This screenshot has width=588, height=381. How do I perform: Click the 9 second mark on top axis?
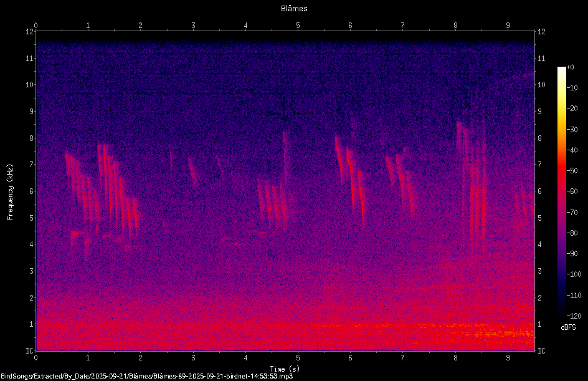[508, 26]
